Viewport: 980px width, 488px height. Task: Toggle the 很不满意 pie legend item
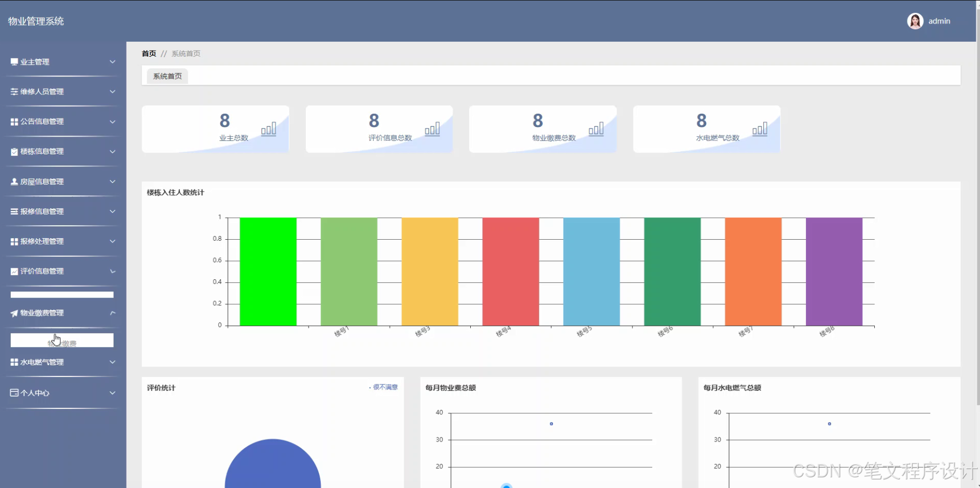[383, 387]
